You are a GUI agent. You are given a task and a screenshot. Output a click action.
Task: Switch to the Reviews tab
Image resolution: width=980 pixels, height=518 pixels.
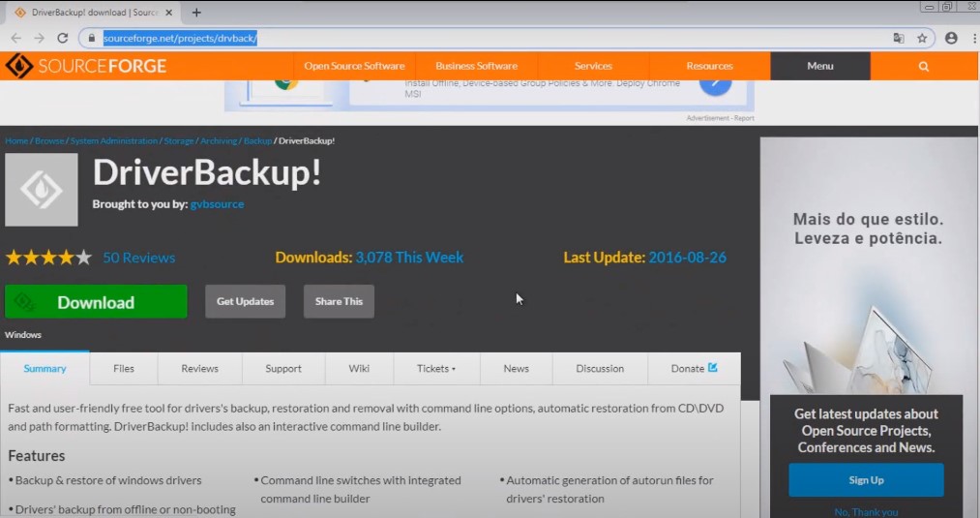tap(200, 369)
